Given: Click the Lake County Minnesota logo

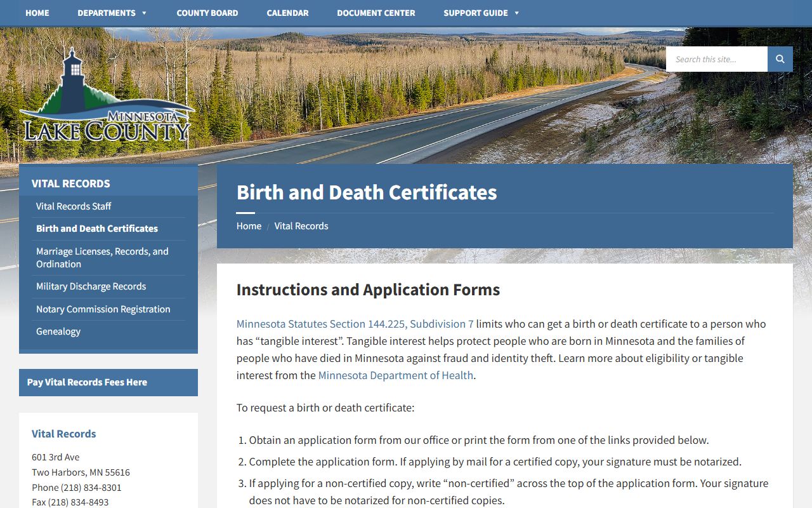Looking at the screenshot, I should tap(107, 95).
